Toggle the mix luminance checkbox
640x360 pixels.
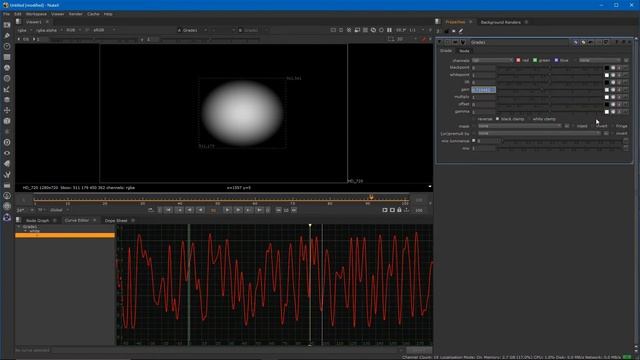pyautogui.click(x=474, y=141)
